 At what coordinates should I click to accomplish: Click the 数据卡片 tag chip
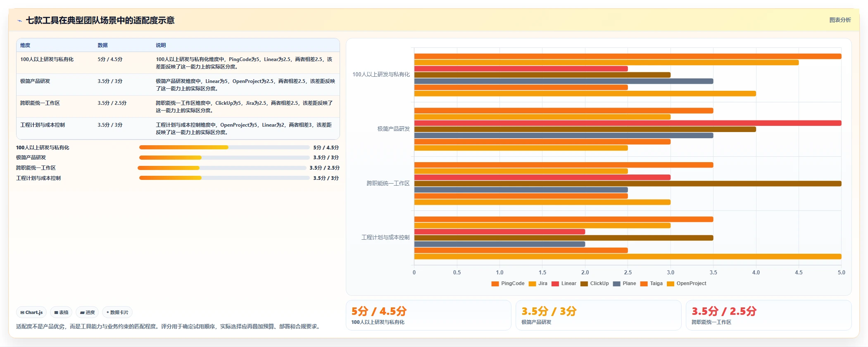coord(117,312)
